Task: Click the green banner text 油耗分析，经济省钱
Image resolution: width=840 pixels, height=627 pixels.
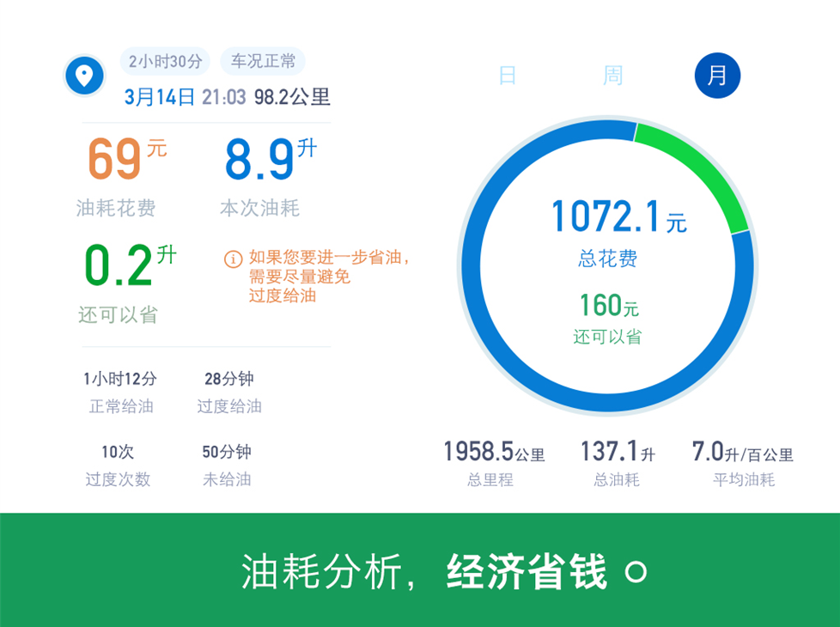Action: (x=424, y=572)
